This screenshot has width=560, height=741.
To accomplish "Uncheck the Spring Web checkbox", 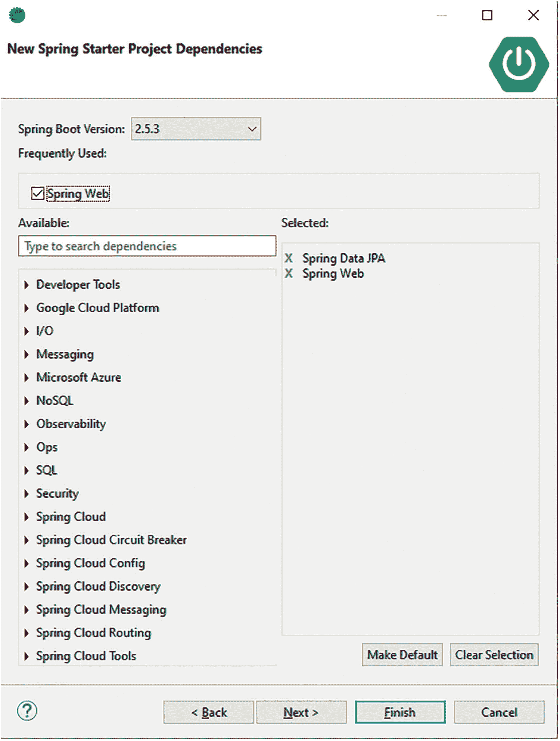I will pyautogui.click(x=38, y=194).
